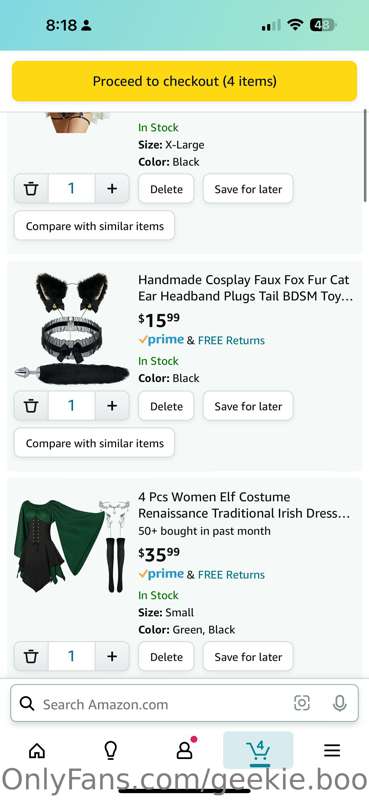Open the lightbulb Inspire tab
The image size is (369, 800).
(110, 750)
